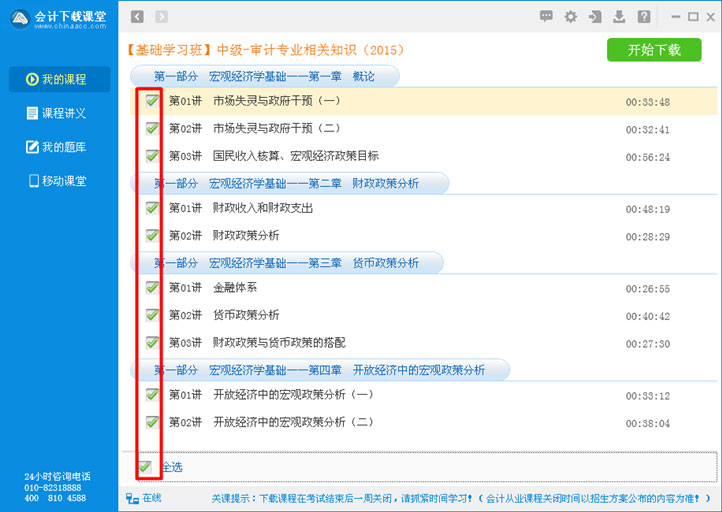The height and width of the screenshot is (512, 722).
Task: Select lecture title 金融体系
Action: (x=235, y=288)
